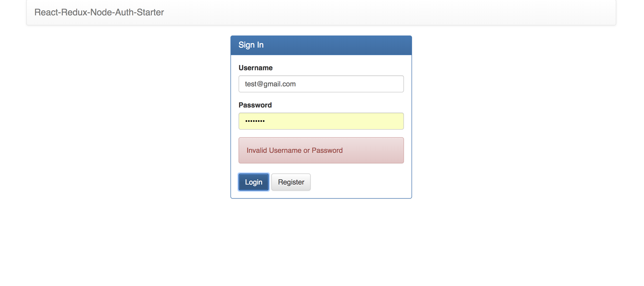Select the top navigation bar
Image resolution: width=644 pixels, height=286 pixels.
tap(378, 12)
